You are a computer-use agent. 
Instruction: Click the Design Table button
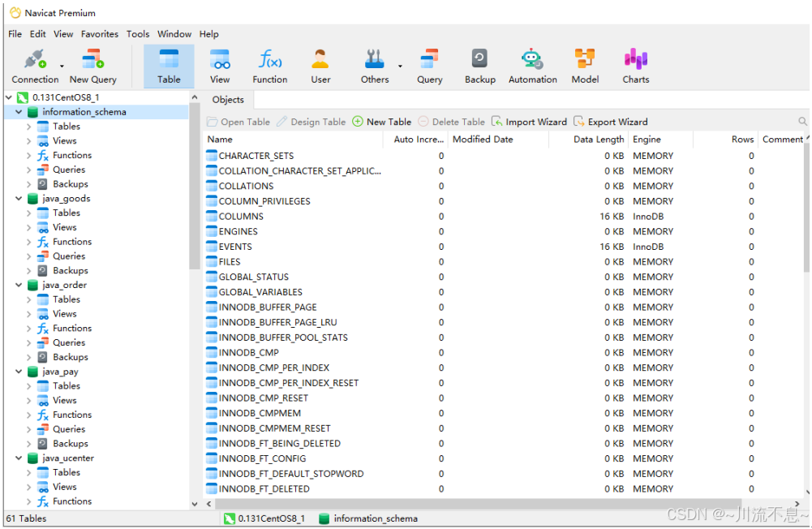point(311,122)
